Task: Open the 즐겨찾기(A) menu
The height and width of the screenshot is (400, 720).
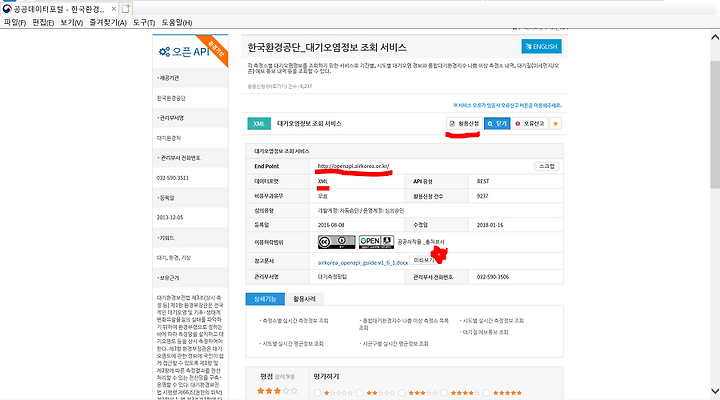Action: (x=108, y=23)
